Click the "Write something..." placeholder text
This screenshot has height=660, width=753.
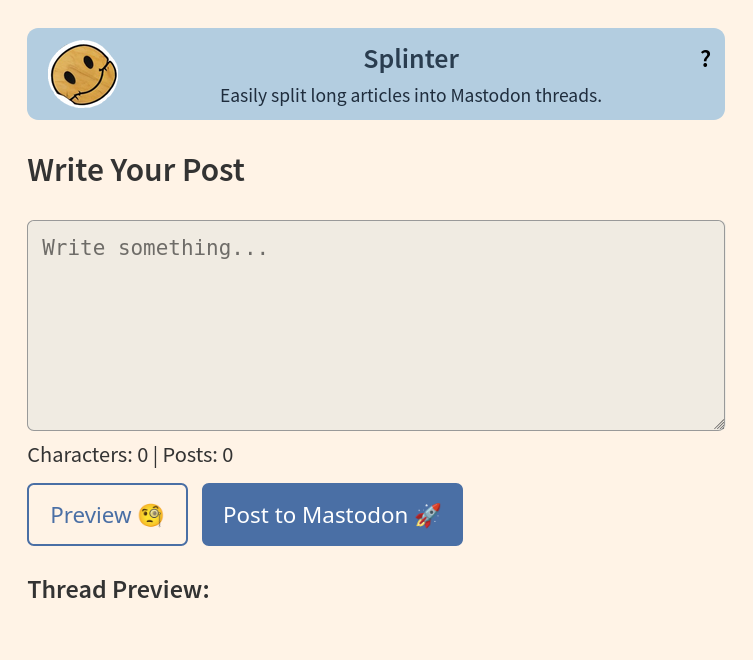(x=154, y=248)
